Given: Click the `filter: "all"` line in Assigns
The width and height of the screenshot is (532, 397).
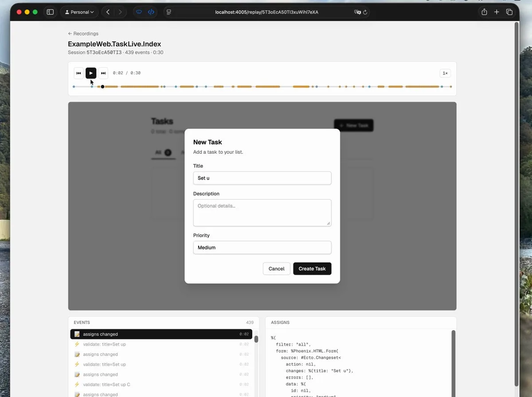Looking at the screenshot, I should pyautogui.click(x=293, y=344).
